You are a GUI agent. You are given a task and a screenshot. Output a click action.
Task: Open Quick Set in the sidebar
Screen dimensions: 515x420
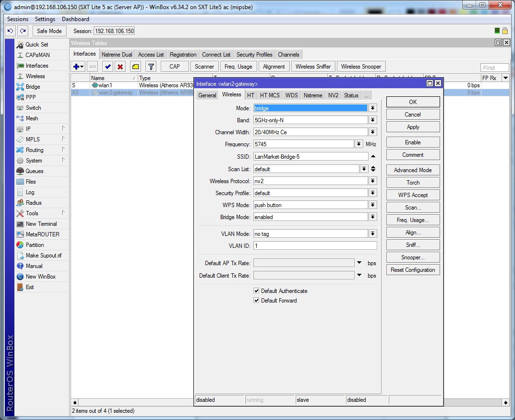pyautogui.click(x=36, y=45)
